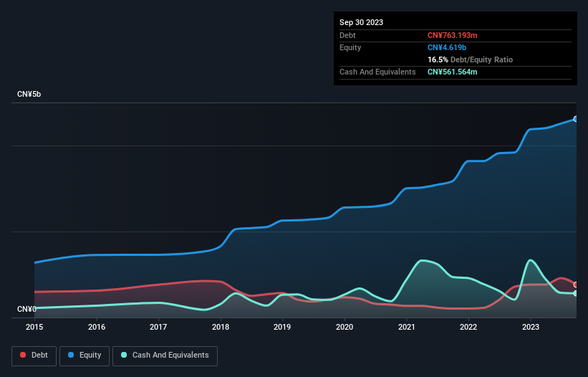Click the 2023 x-axis label
The width and height of the screenshot is (588, 377).
click(x=531, y=327)
